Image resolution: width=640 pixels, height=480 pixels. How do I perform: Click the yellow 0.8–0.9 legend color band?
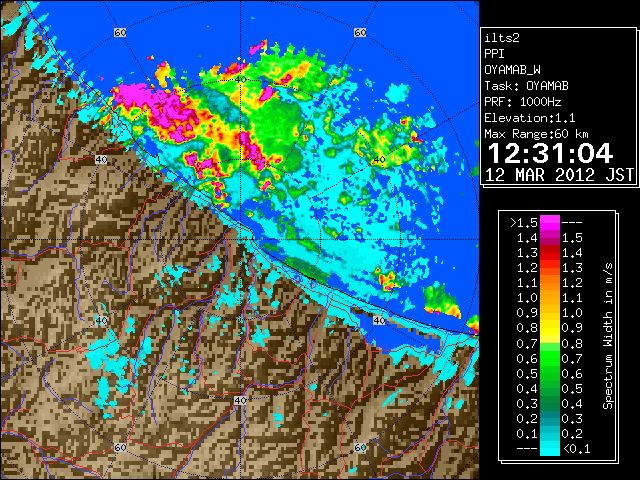click(549, 329)
